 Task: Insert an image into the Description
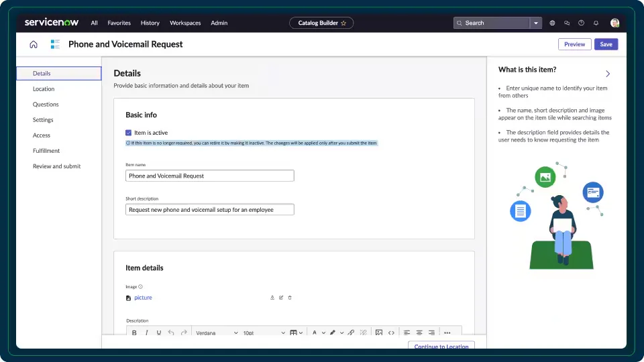click(379, 333)
